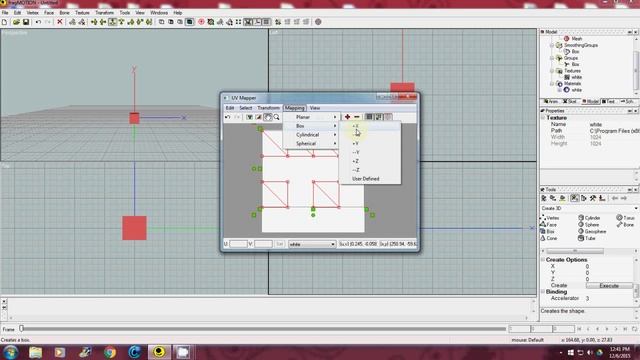Choose User Defined from the Box submenu

pos(370,179)
